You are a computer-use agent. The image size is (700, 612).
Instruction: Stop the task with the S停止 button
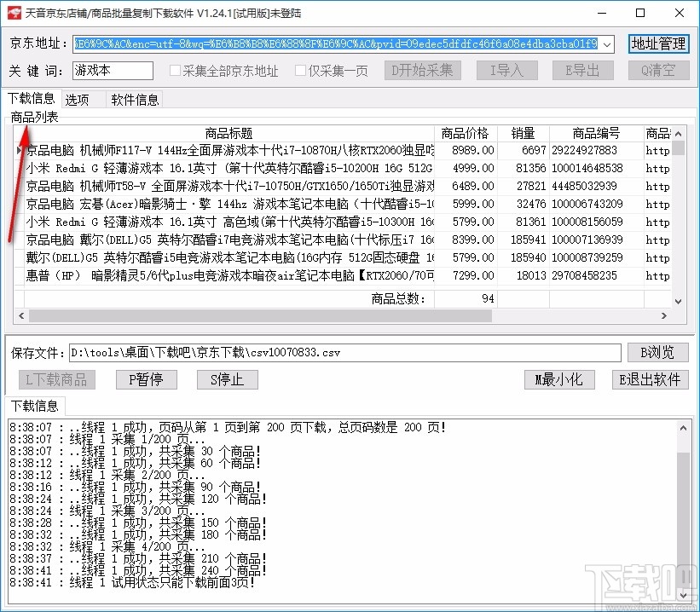click(226, 380)
